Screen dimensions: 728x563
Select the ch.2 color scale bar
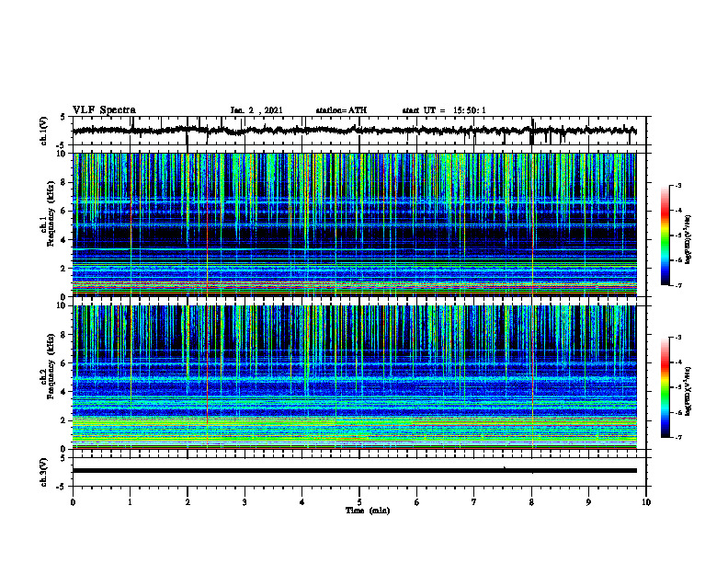tap(665, 387)
